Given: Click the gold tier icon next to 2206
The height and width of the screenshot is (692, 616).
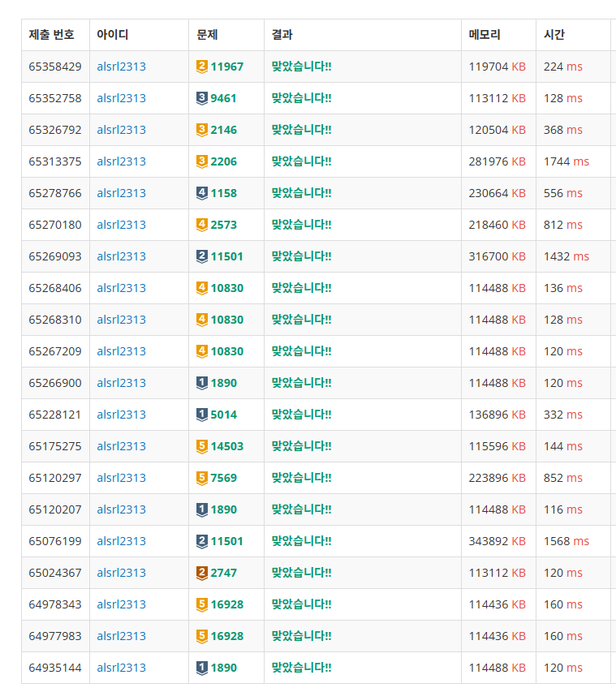Looking at the screenshot, I should point(202,161).
